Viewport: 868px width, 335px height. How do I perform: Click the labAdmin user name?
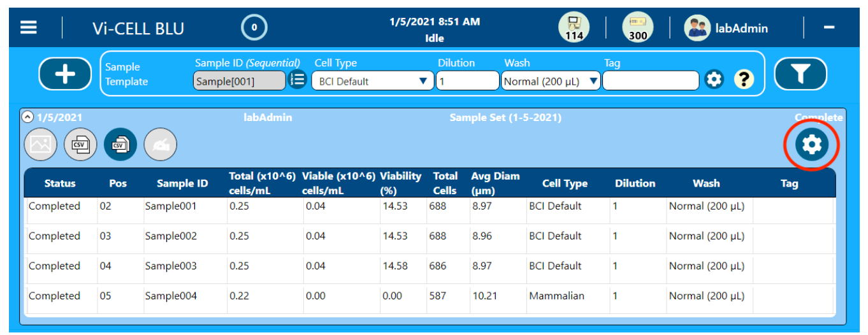[x=741, y=29]
